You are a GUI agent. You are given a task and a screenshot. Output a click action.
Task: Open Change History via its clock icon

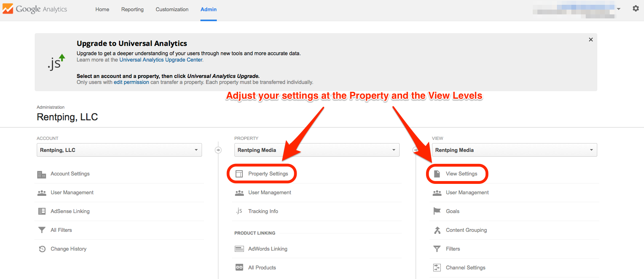click(x=42, y=249)
